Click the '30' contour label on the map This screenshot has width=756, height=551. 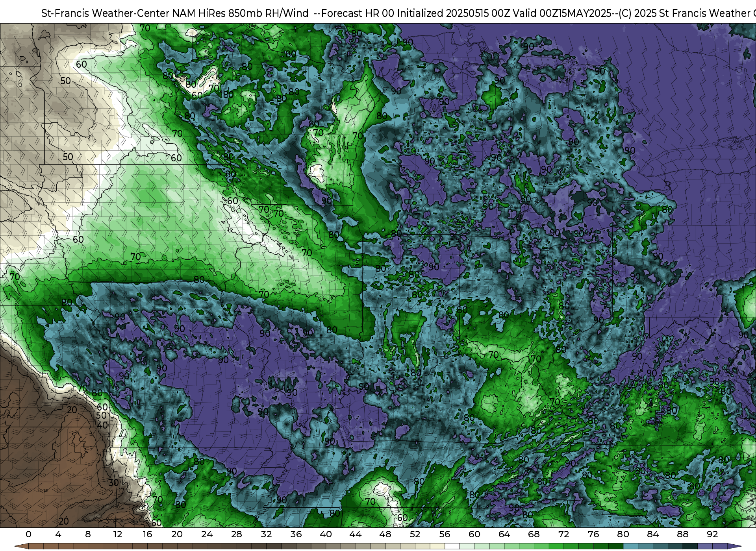click(114, 483)
